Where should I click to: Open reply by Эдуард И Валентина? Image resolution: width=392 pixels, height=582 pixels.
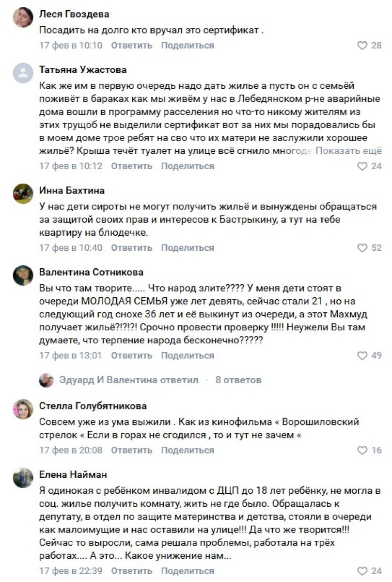[128, 380]
